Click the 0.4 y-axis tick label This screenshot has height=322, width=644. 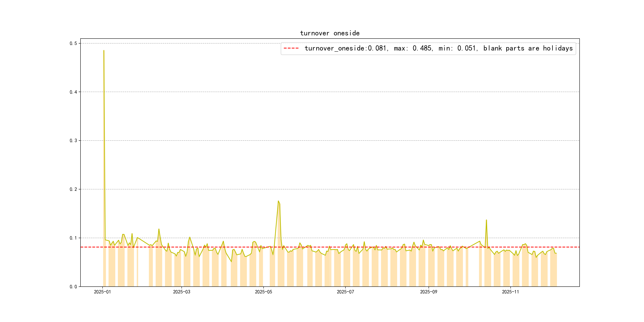pyautogui.click(x=73, y=92)
